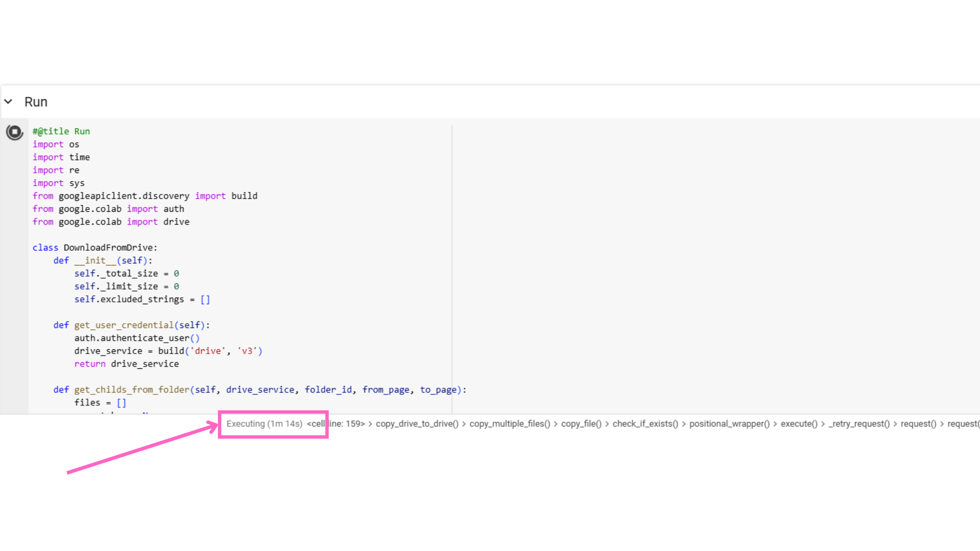Screen dimensions: 980x551
Task: Click check_if_exists() stack frame
Action: (645, 424)
